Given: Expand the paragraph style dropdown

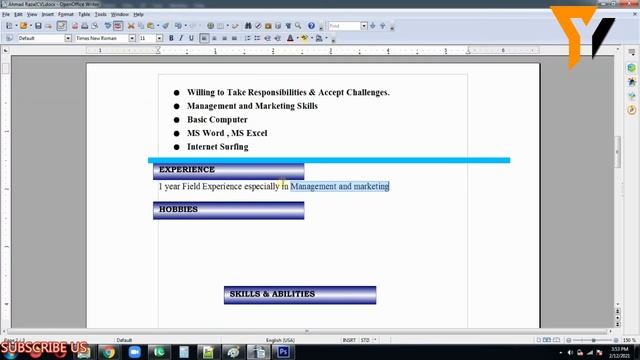Looking at the screenshot, I should [x=68, y=38].
